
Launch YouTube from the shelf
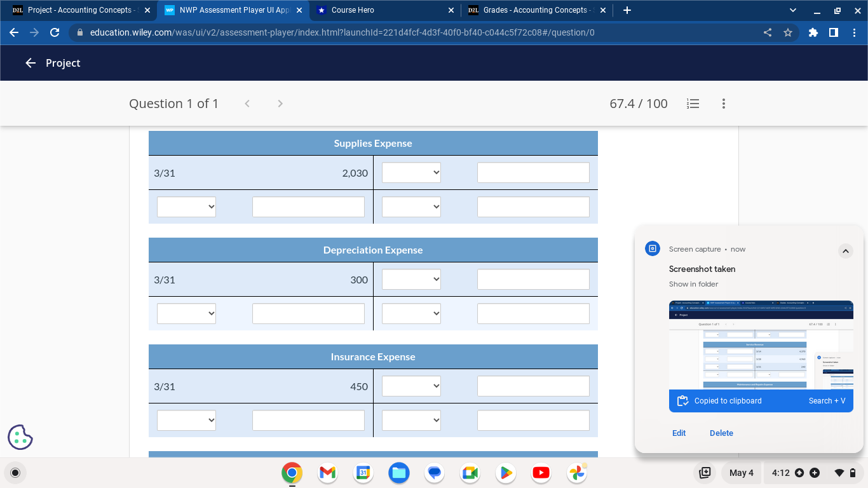(541, 473)
